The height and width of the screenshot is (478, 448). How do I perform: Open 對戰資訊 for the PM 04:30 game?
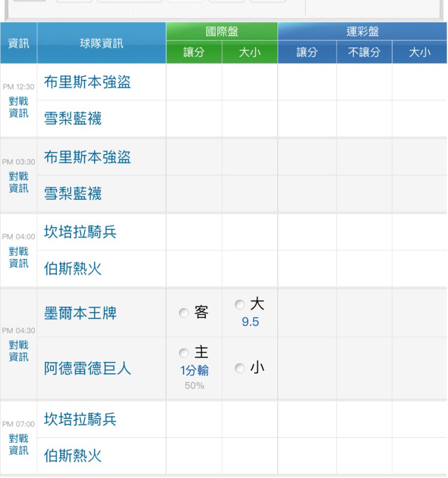[x=19, y=351]
